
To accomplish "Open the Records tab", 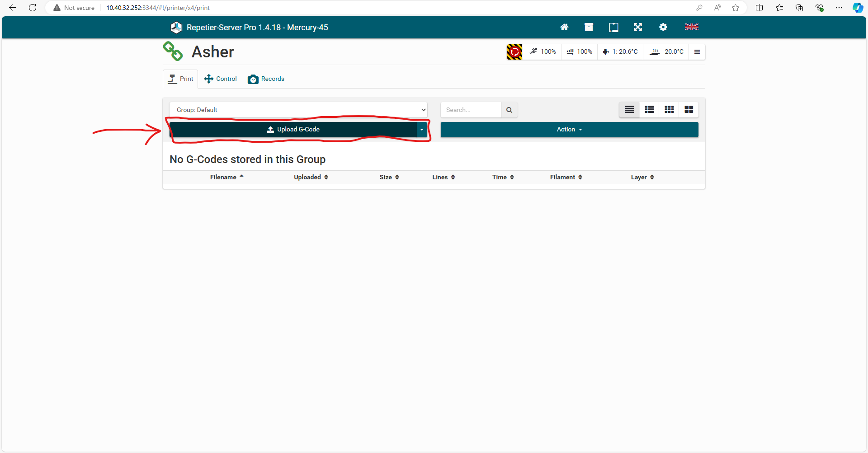I will coord(266,79).
